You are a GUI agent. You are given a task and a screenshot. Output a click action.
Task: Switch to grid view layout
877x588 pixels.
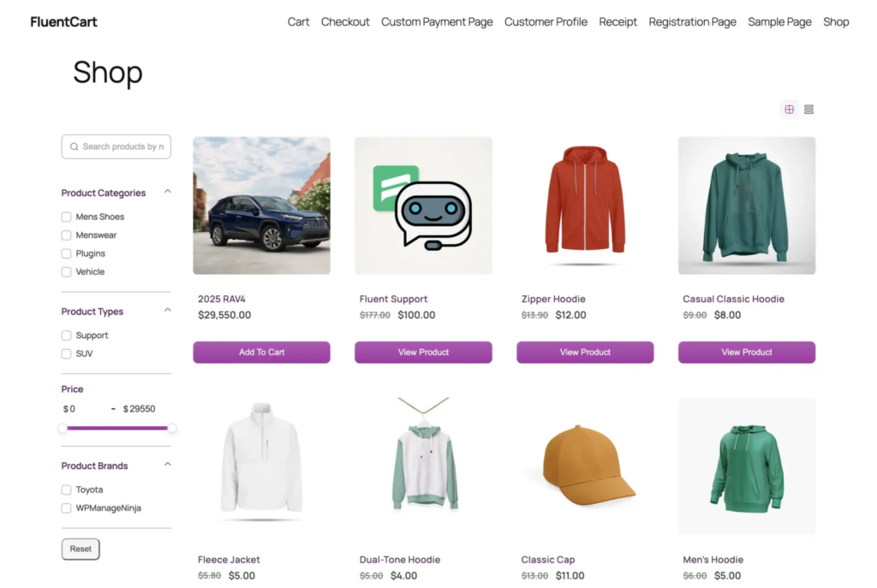[789, 110]
